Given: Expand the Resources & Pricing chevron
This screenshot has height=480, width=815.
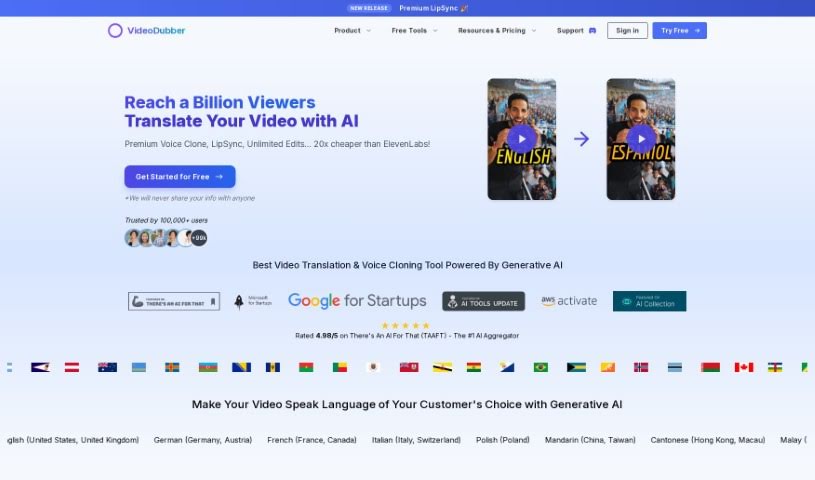Looking at the screenshot, I should pyautogui.click(x=534, y=31).
